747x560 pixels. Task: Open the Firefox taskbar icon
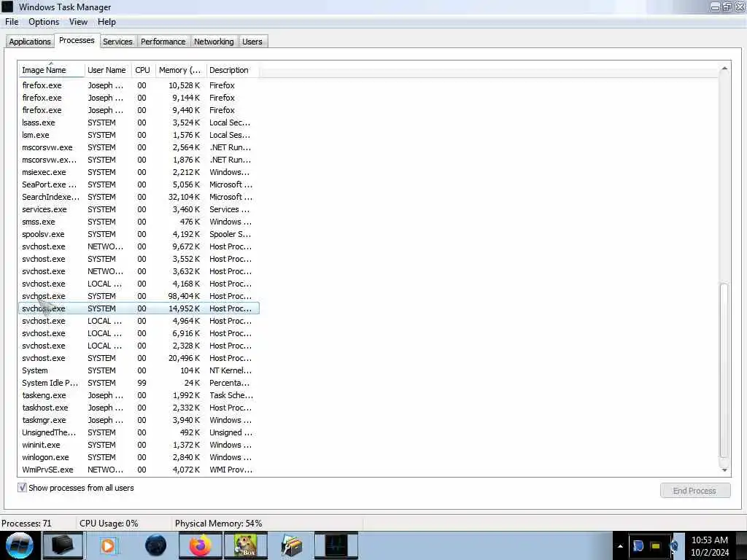200,545
